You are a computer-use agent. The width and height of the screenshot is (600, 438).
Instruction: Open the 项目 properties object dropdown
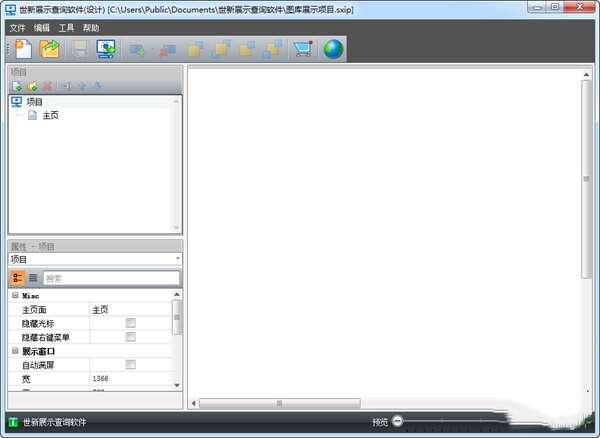point(177,259)
